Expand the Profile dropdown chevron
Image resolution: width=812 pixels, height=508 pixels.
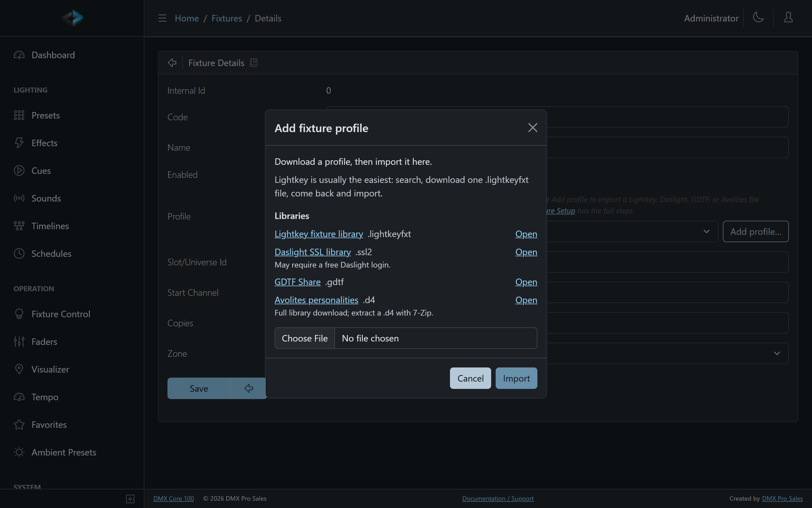click(706, 231)
